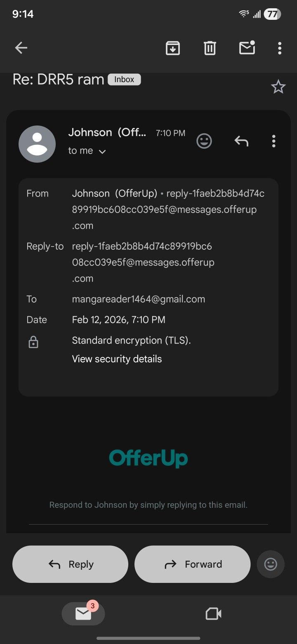Tap reply arrow in message header
Viewport: 297px width, 644px height.
tap(241, 141)
